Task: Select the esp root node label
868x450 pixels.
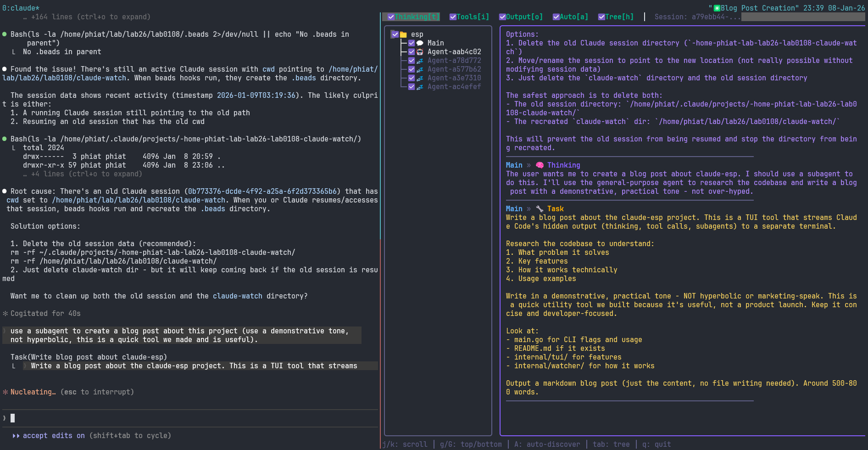Action: (x=417, y=34)
